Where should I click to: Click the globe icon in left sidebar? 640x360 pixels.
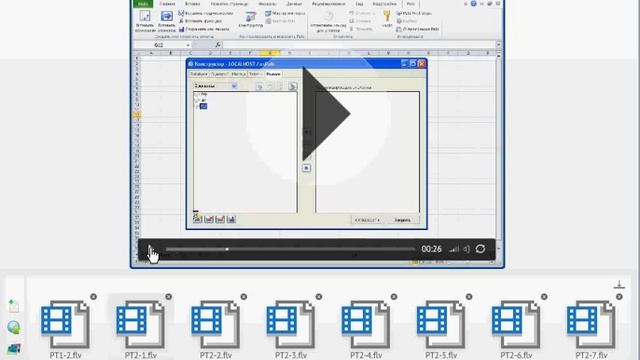click(x=13, y=327)
